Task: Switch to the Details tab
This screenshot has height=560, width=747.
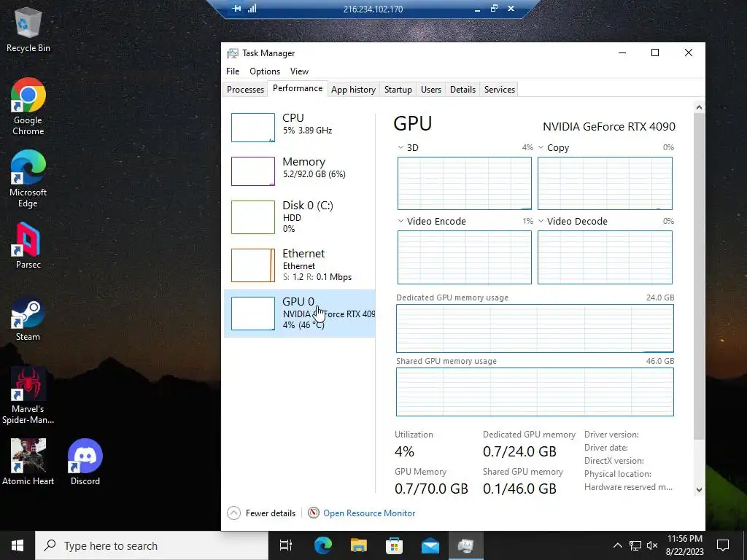Action: (463, 90)
